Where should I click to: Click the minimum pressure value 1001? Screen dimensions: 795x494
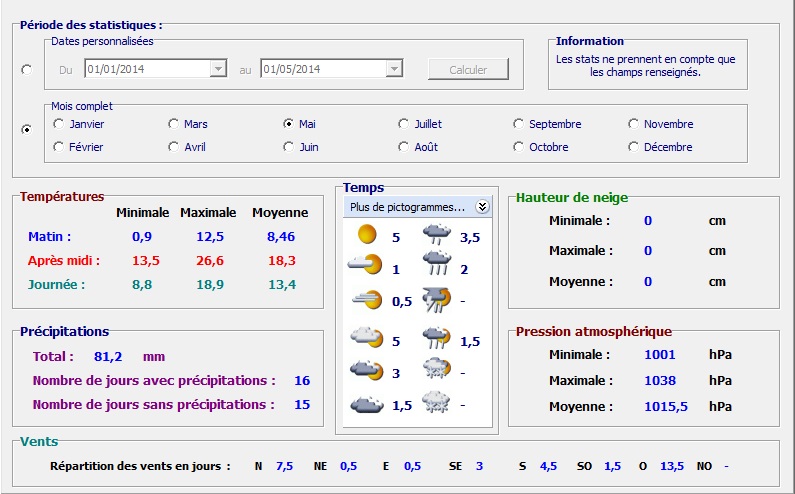660,355
